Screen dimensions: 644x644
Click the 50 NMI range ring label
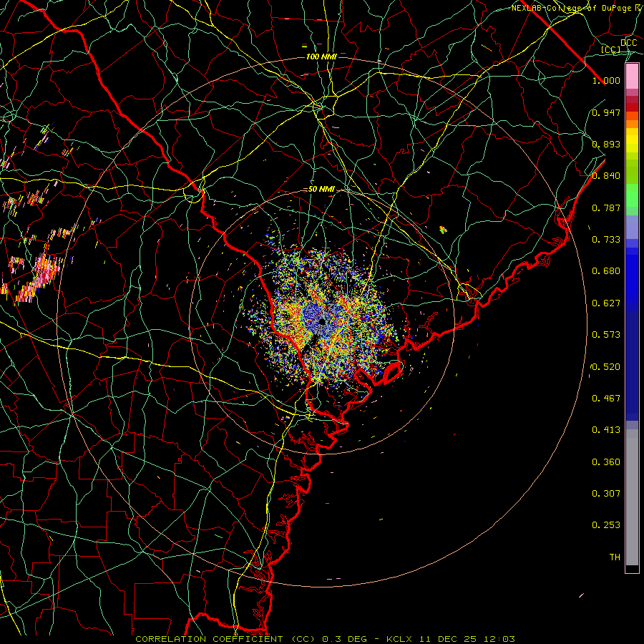(x=321, y=190)
